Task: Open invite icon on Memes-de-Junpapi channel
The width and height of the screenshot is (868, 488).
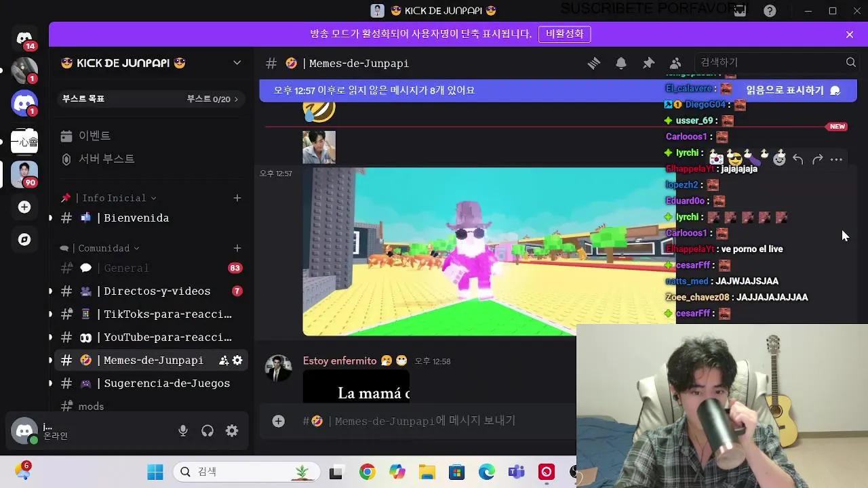Action: 224,361
